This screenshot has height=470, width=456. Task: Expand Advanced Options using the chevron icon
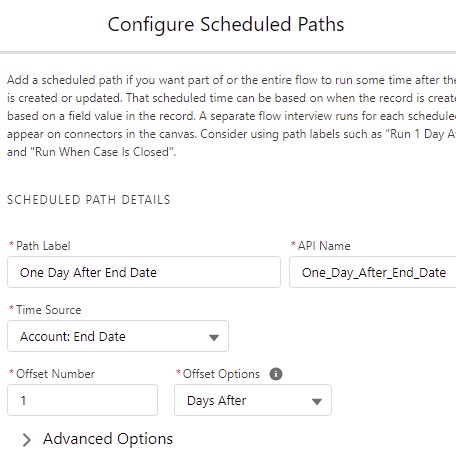point(27,440)
